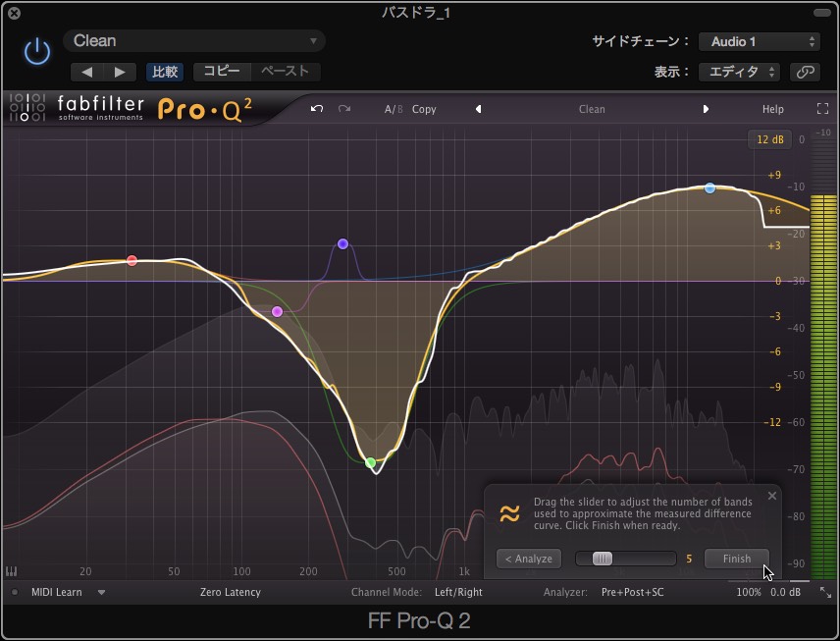Select previous FabFilter preset arrow
Viewport: 840px width, 641px height.
click(479, 109)
